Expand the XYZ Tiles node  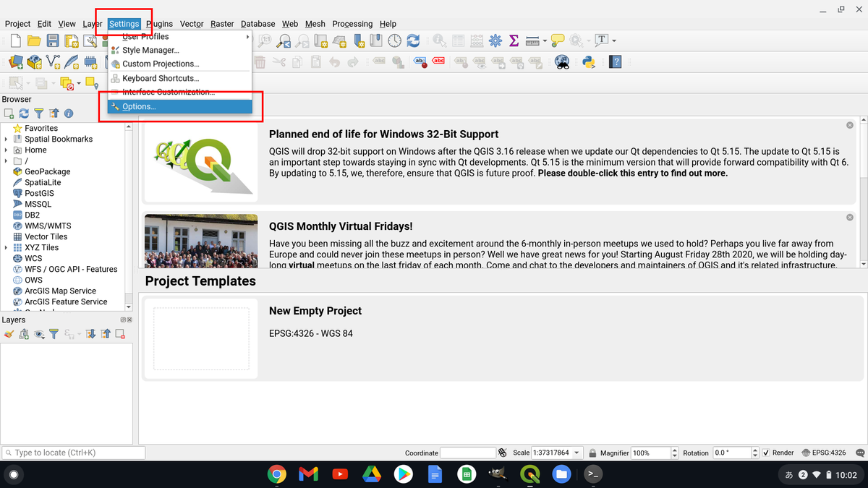coord(7,247)
